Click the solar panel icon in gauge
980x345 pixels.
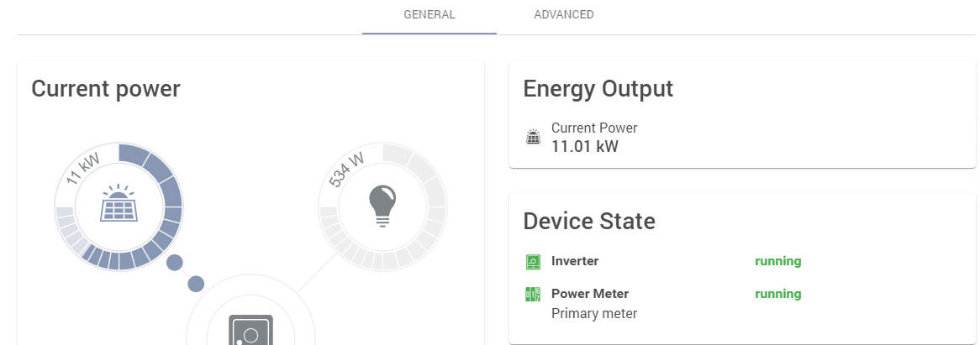click(119, 204)
